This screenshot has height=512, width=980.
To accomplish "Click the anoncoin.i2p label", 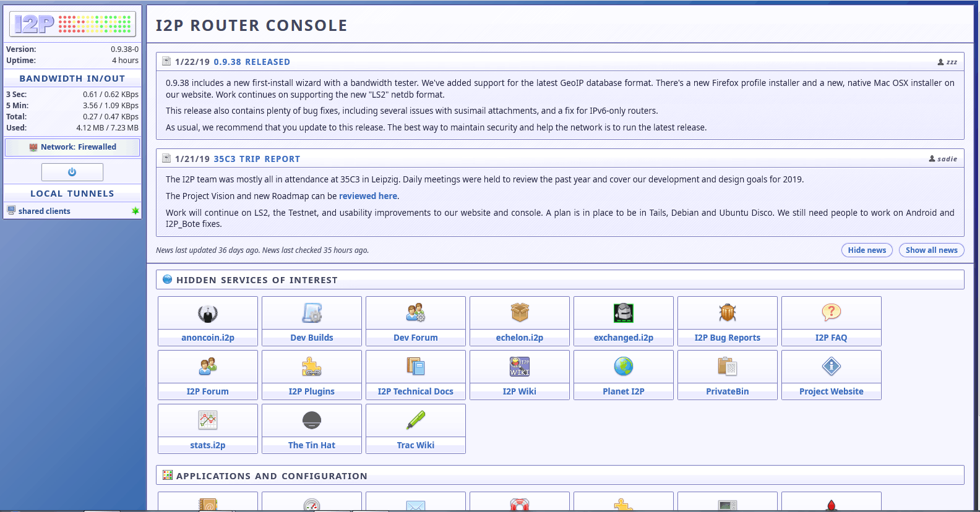I will 208,338.
